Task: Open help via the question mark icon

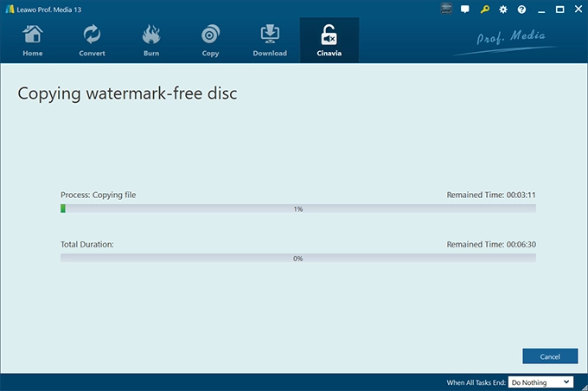Action: tap(521, 10)
